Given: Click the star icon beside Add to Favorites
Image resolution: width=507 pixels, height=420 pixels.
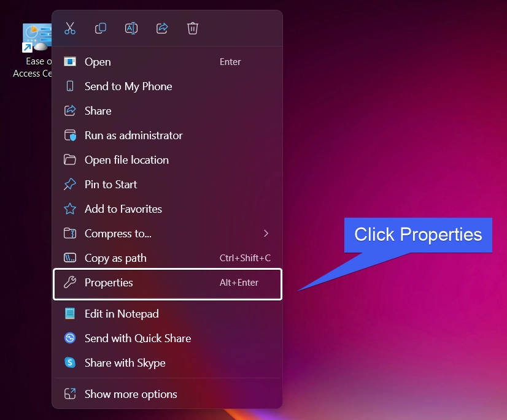Looking at the screenshot, I should click(70, 208).
